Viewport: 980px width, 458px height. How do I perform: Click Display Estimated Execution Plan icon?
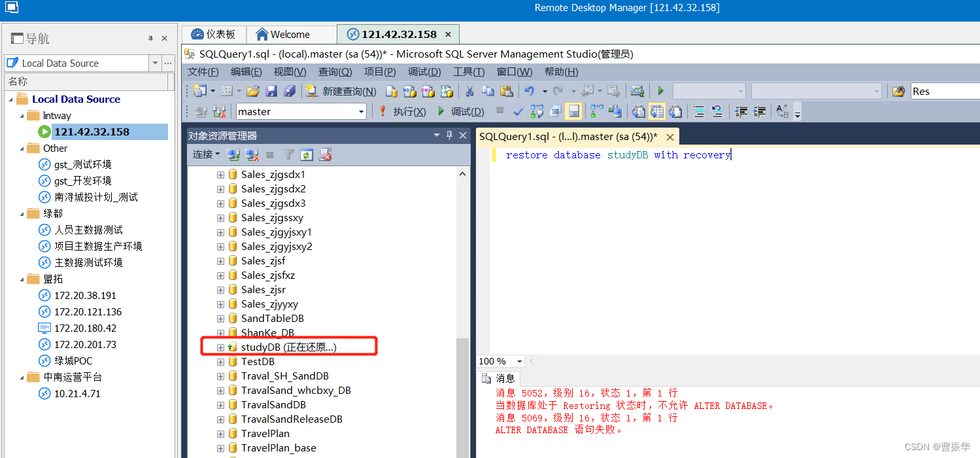click(x=537, y=111)
